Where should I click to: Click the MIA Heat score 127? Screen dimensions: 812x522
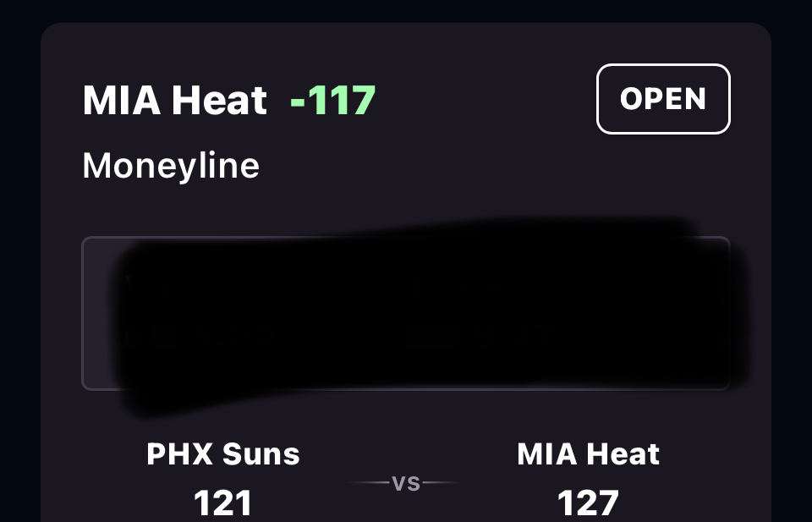[588, 504]
